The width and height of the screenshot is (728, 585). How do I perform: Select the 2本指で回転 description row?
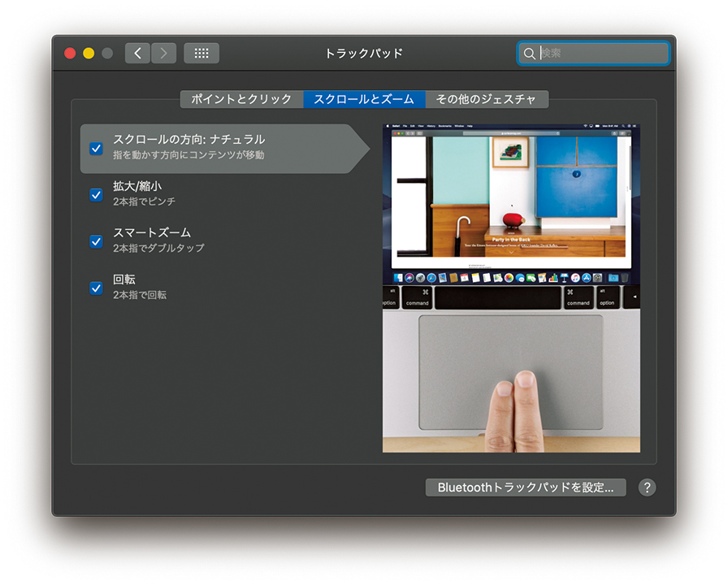tap(140, 295)
